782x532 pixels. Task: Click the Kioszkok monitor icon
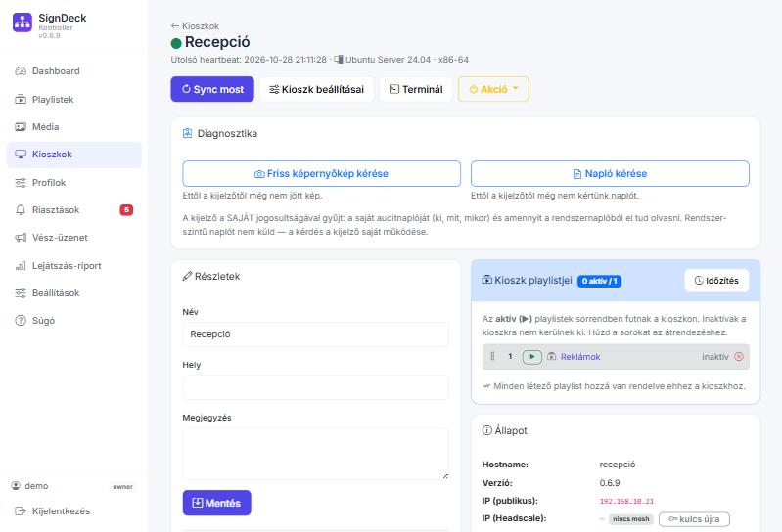click(21, 155)
